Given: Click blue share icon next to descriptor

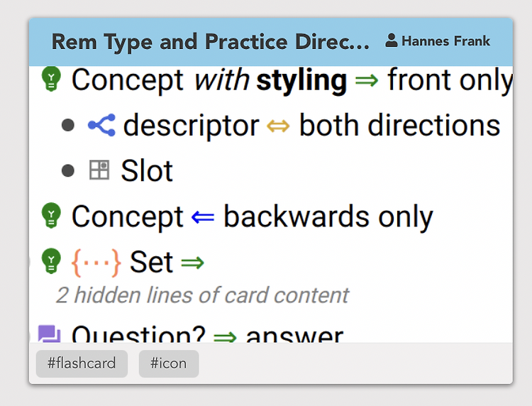Looking at the screenshot, I should tap(101, 125).
